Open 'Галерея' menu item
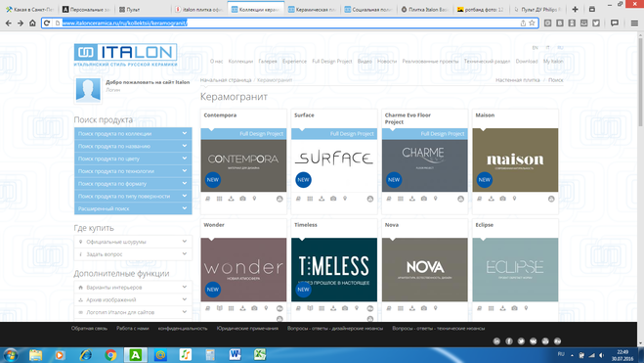The image size is (644, 363). [x=268, y=62]
